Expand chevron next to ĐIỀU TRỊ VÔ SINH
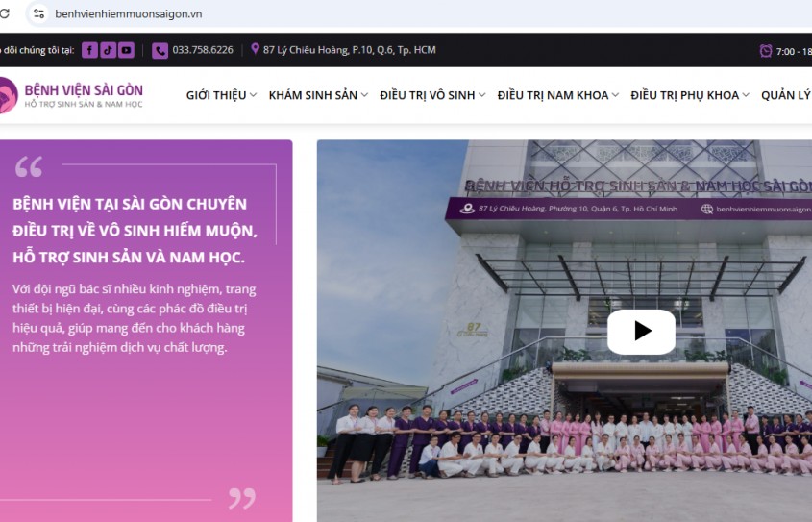The width and height of the screenshot is (812, 522). coord(482,95)
